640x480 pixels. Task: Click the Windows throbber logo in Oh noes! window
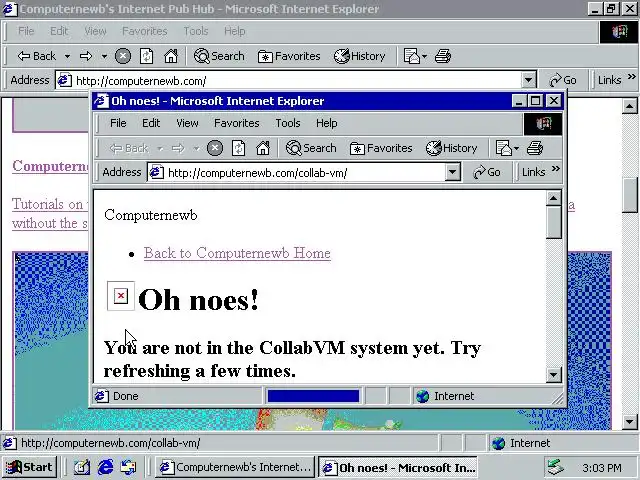pos(543,124)
